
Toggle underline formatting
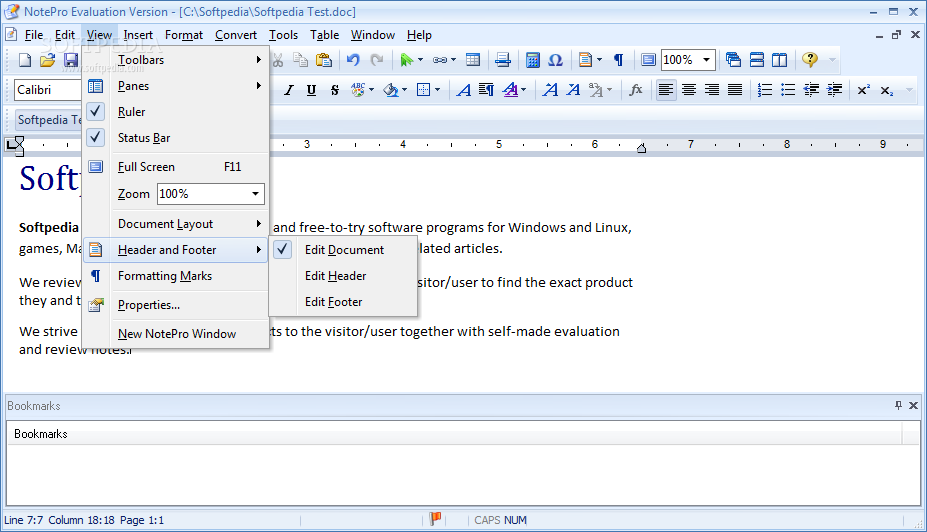click(312, 90)
